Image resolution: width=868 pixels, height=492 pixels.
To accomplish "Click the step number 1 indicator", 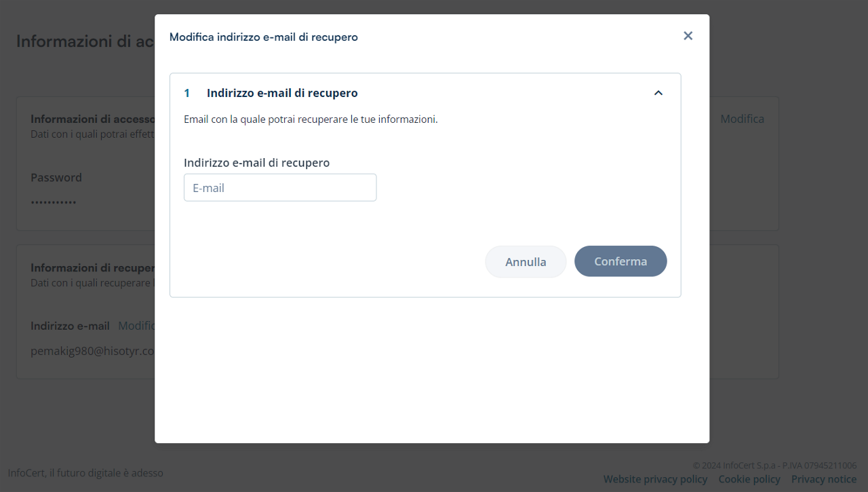I will click(187, 93).
